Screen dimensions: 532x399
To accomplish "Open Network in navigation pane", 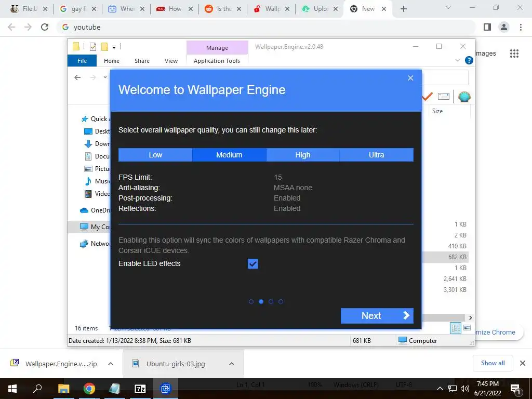I will click(x=95, y=243).
